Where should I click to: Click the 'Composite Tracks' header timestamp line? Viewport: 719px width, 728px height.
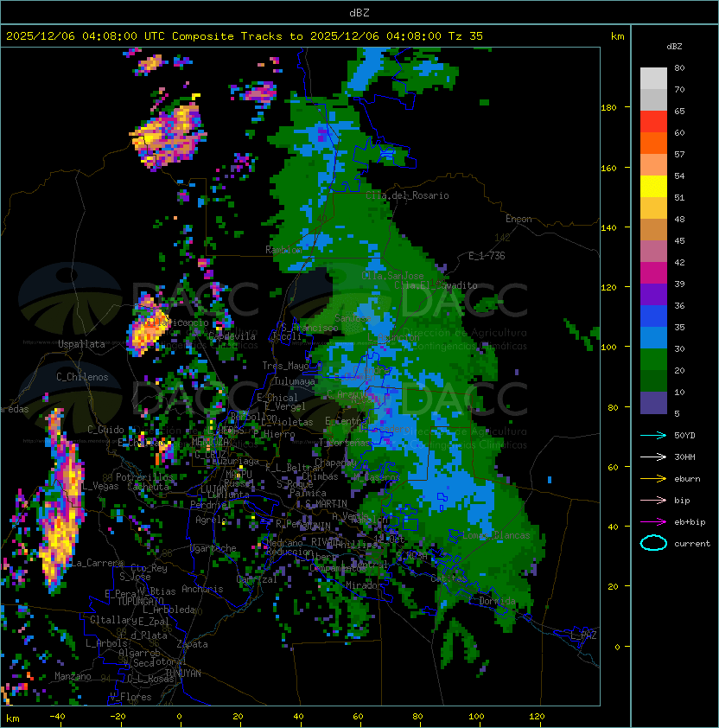click(x=245, y=36)
